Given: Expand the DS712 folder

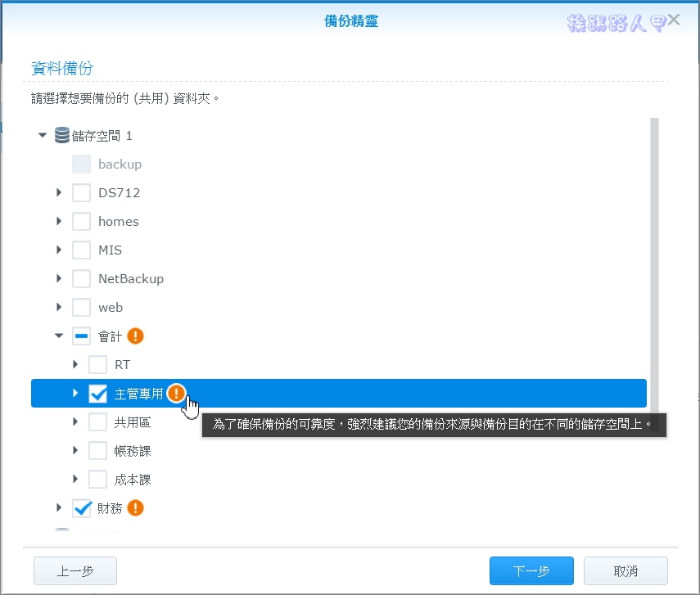Looking at the screenshot, I should [59, 192].
